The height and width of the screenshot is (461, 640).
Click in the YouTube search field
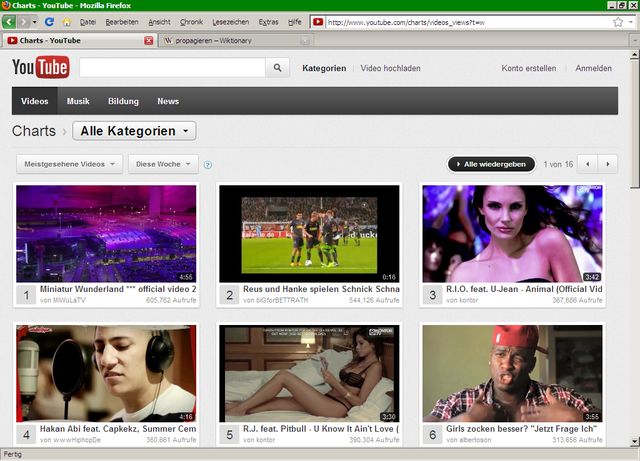click(x=172, y=68)
